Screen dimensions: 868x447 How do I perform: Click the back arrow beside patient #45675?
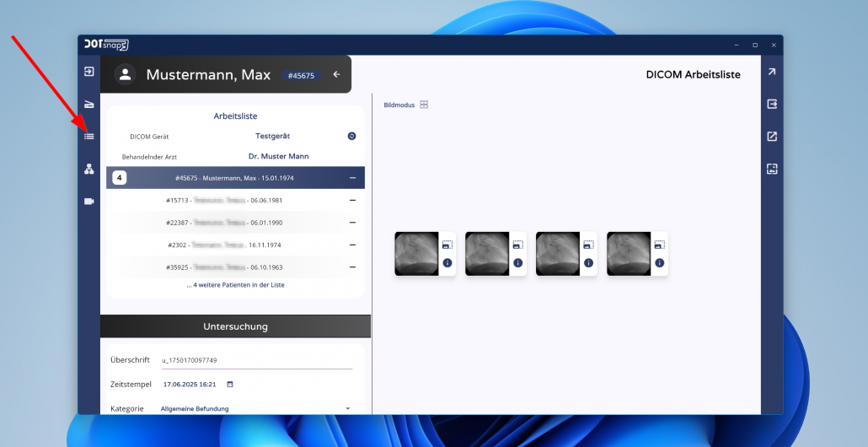tap(336, 75)
